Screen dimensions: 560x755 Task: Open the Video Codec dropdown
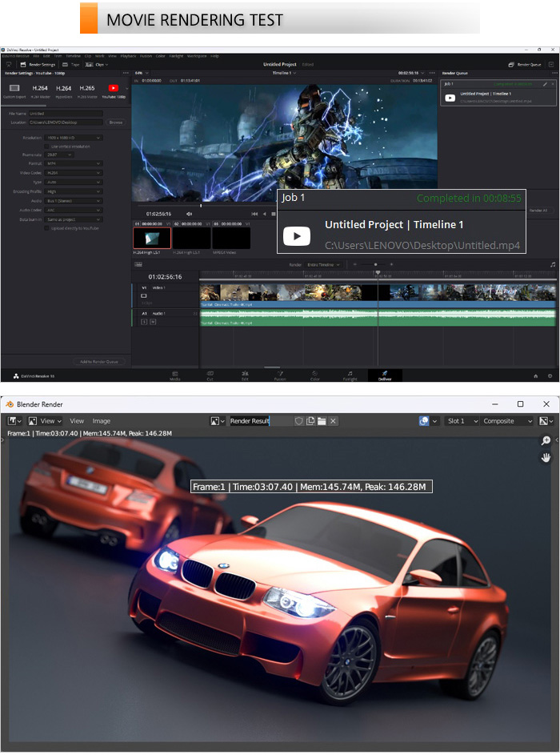74,173
